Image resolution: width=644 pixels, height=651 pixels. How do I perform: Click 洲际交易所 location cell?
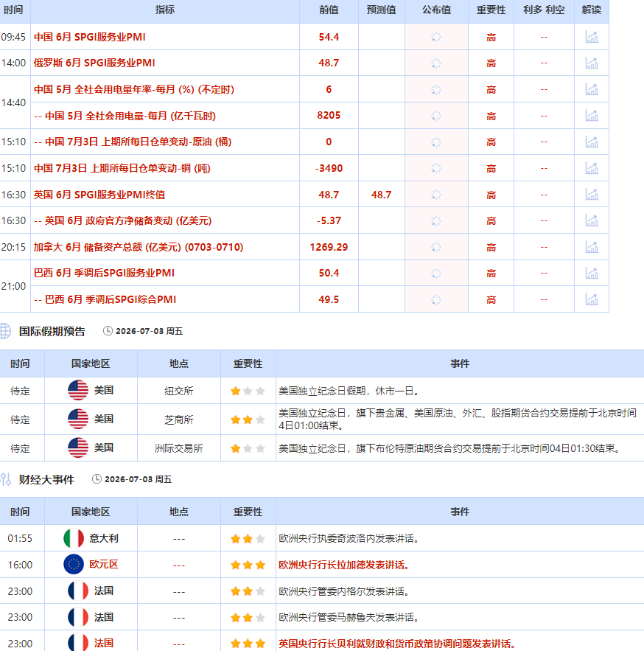(x=179, y=448)
